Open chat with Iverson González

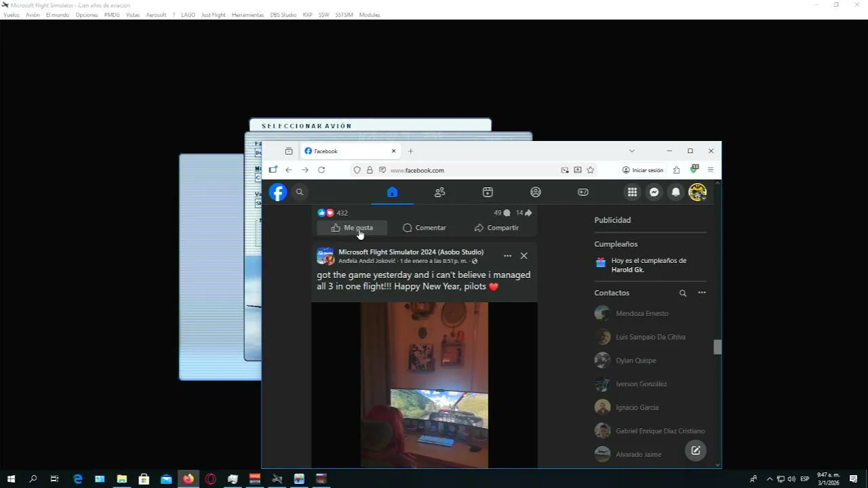pos(650,384)
